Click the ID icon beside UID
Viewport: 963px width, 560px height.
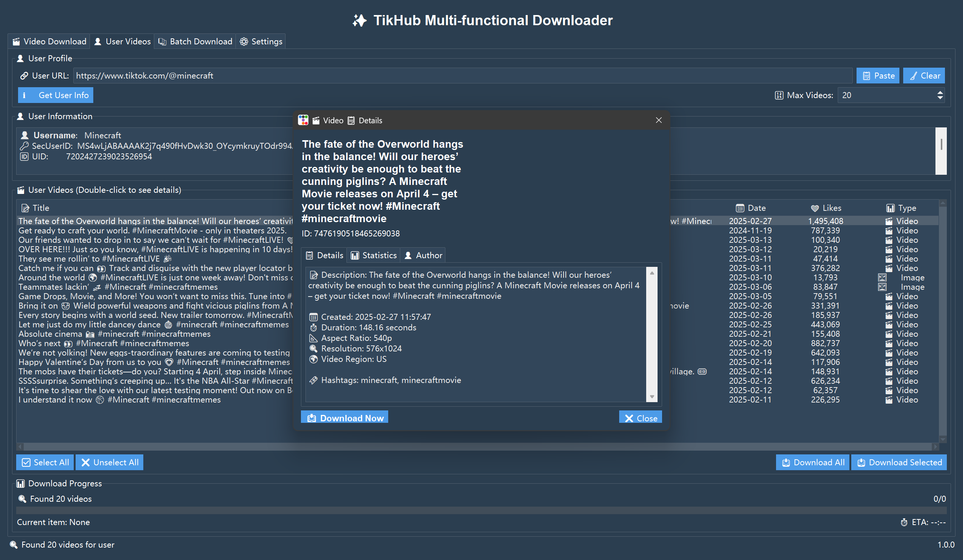coord(24,156)
